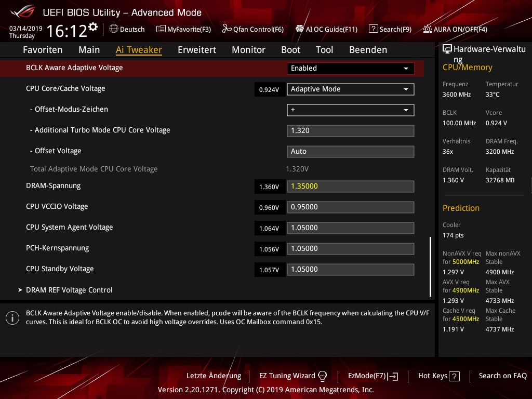
Task: Switch to the Main tab
Action: tap(89, 50)
